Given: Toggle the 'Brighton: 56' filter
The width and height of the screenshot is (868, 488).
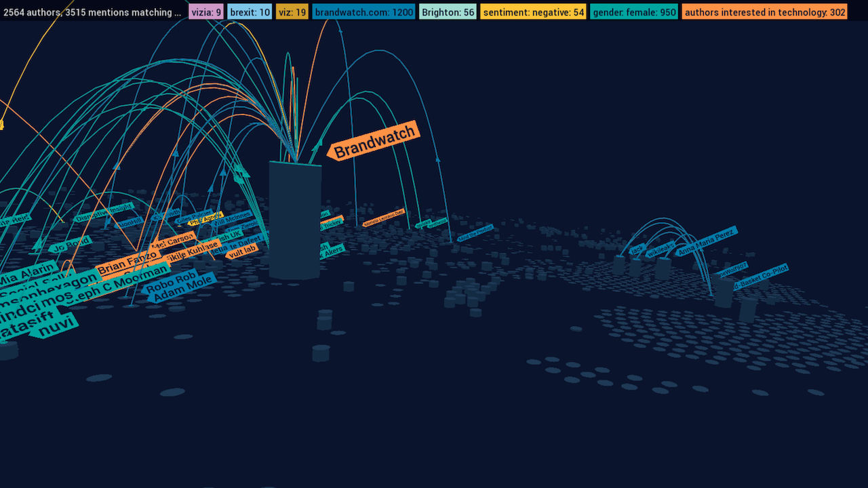Looking at the screenshot, I should pos(448,12).
